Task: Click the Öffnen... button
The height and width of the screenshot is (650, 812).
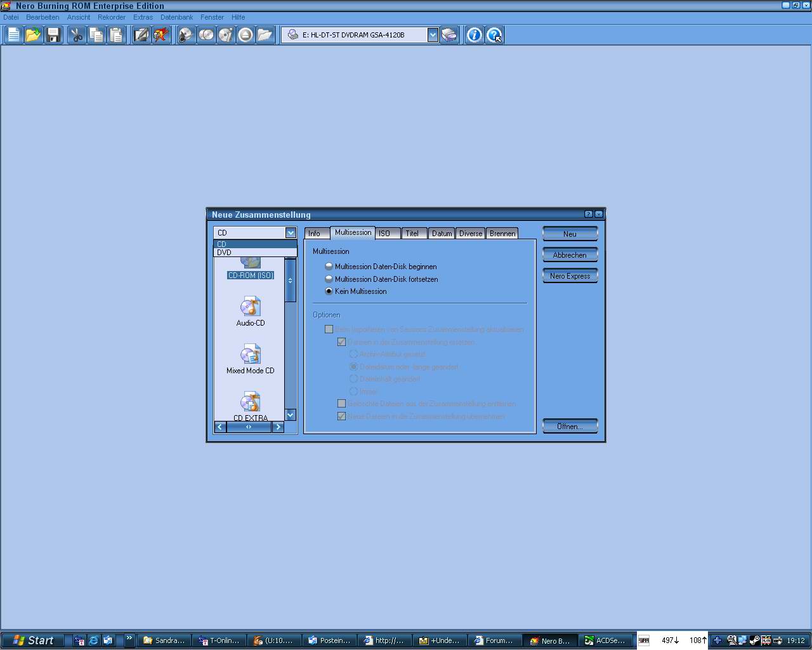Action: 570,427
